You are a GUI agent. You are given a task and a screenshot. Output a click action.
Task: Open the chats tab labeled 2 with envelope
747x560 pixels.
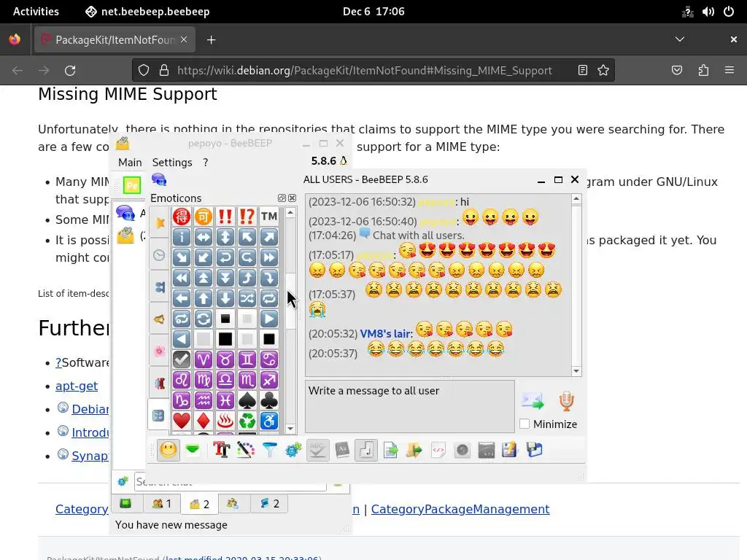[199, 504]
